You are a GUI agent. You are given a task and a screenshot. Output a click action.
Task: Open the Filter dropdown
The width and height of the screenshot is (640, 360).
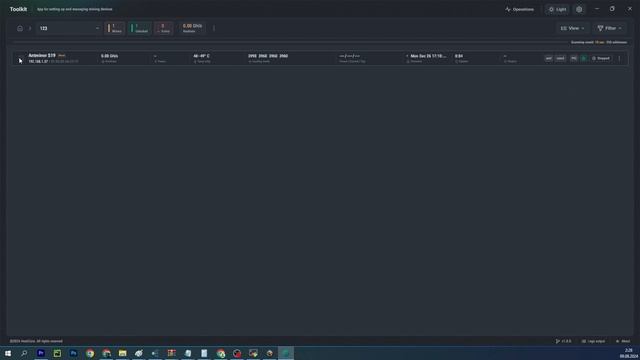tap(609, 28)
